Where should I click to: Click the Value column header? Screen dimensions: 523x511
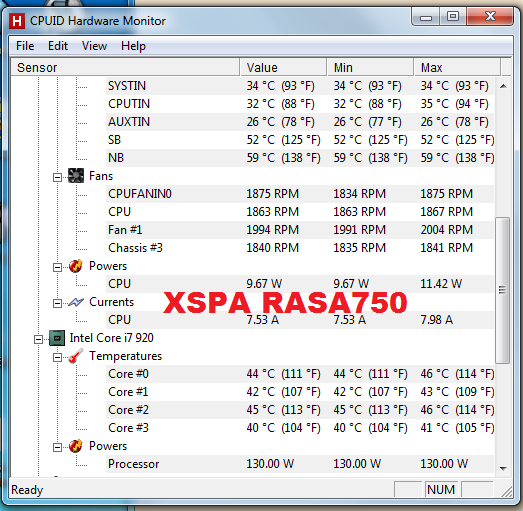[283, 67]
